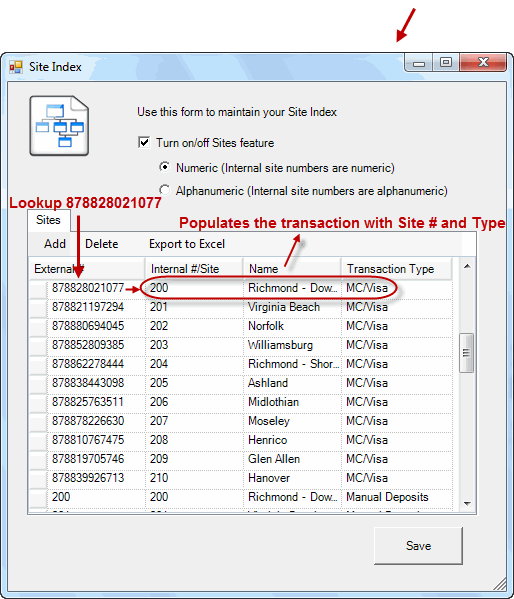Minimize the Site Index window
The height and width of the screenshot is (599, 514).
pos(418,63)
